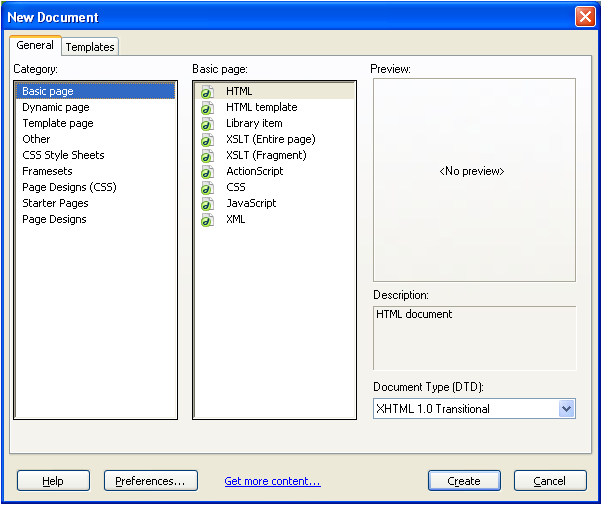This screenshot has width=602, height=505.
Task: Click the Library item file icon
Action: click(x=207, y=124)
